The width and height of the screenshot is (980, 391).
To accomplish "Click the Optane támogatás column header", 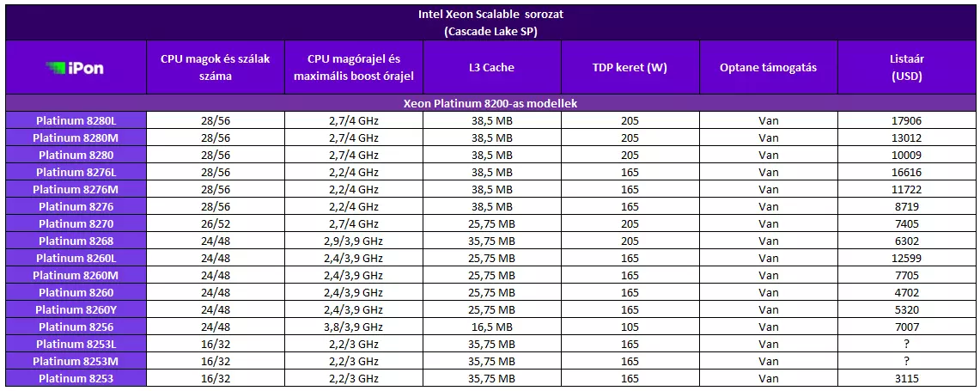I will click(x=768, y=68).
